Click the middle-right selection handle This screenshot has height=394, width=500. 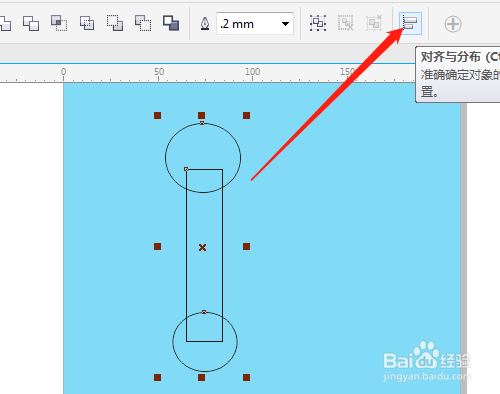(246, 246)
